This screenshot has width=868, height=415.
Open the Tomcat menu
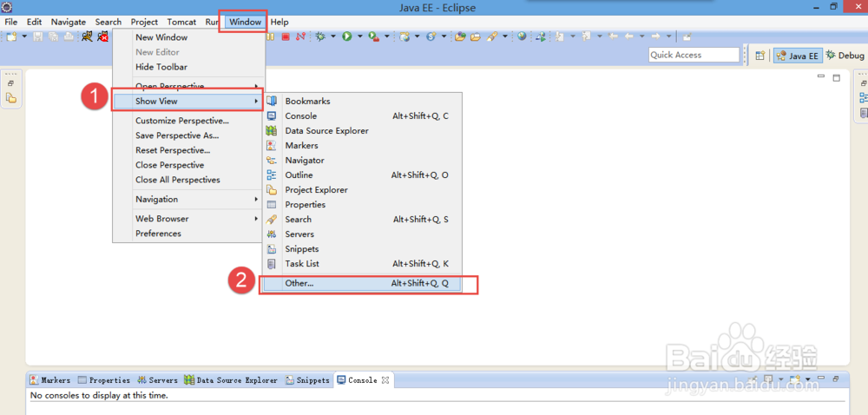(x=181, y=22)
